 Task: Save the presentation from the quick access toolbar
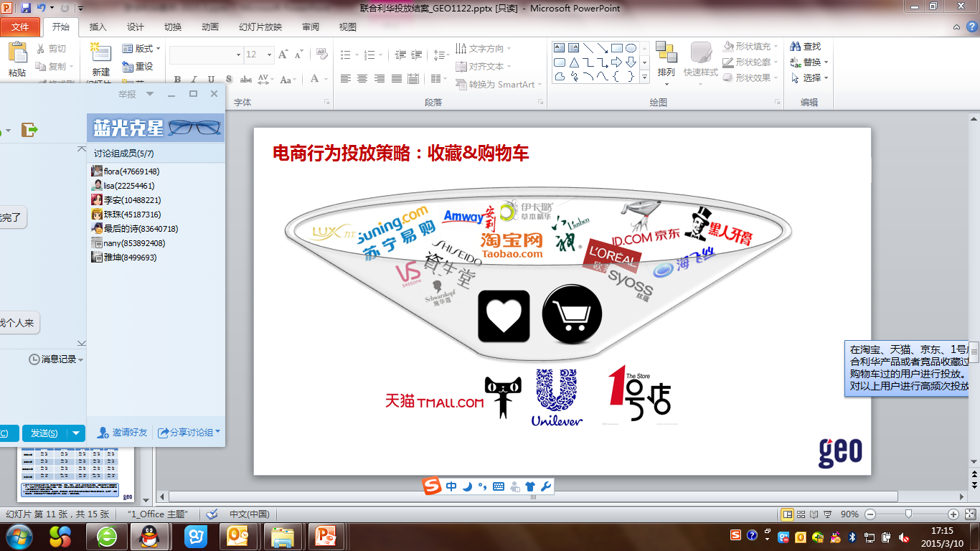click(x=27, y=8)
